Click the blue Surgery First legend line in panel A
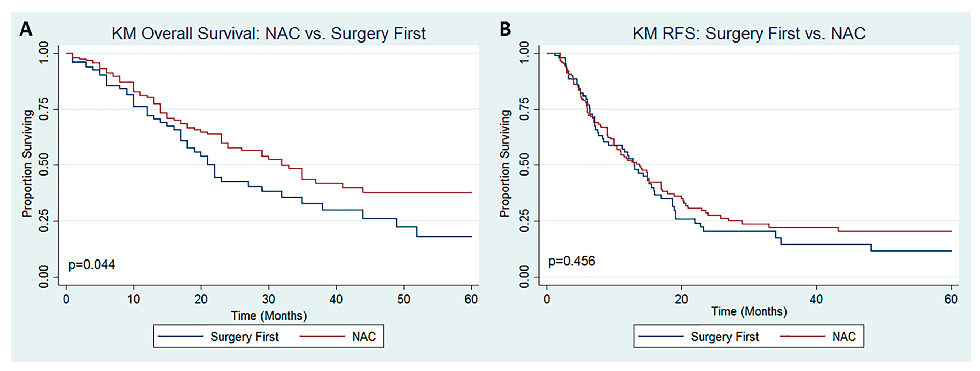The height and width of the screenshot is (371, 980). (x=180, y=336)
